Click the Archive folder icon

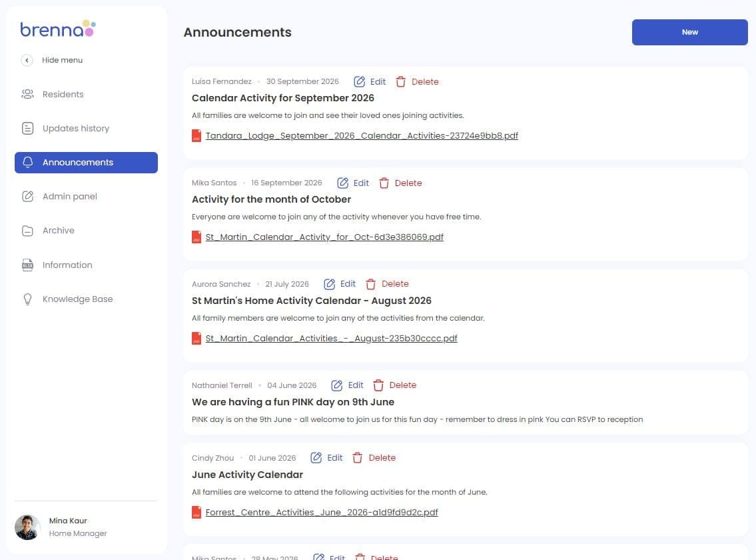tap(27, 231)
